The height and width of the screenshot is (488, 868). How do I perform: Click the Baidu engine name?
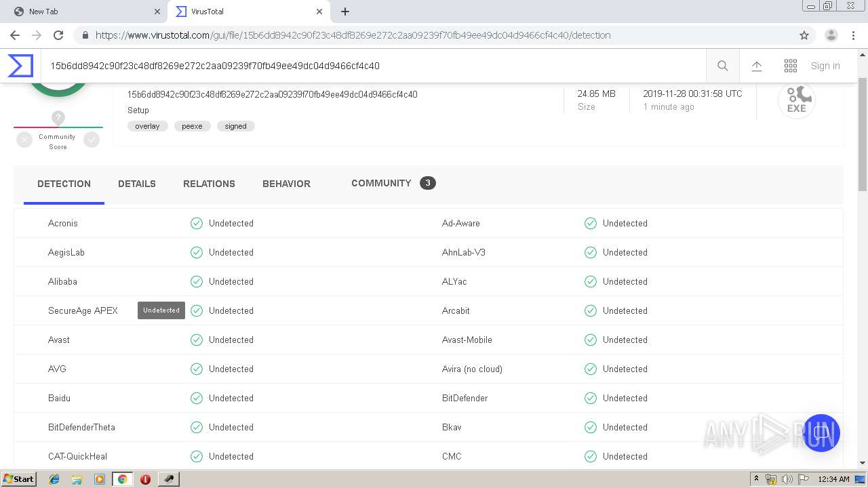(59, 398)
